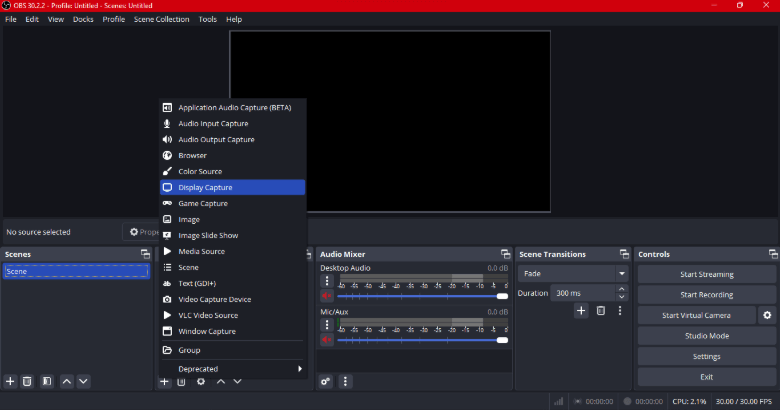780x410 pixels.
Task: Toggle Studio Mode button
Action: [x=706, y=336]
